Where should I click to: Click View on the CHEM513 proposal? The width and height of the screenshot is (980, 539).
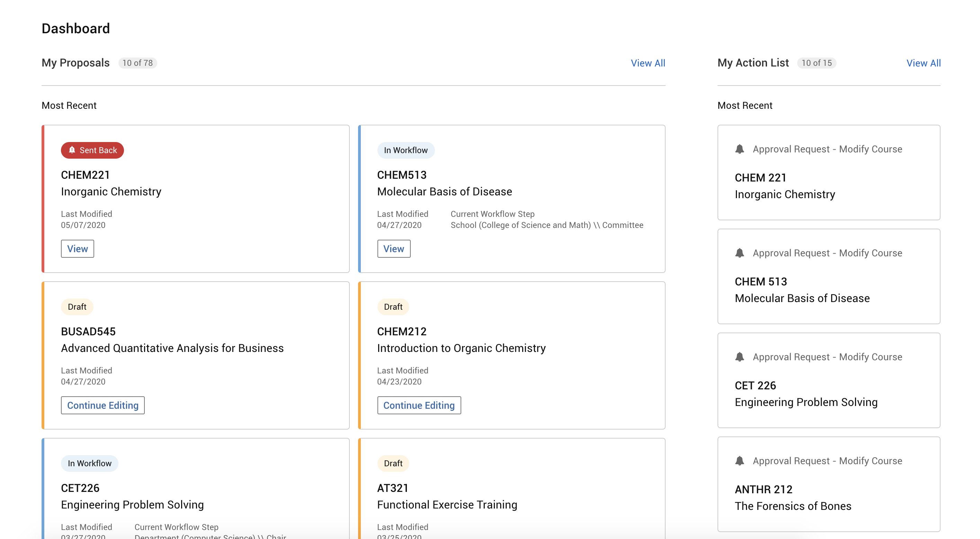pos(394,248)
